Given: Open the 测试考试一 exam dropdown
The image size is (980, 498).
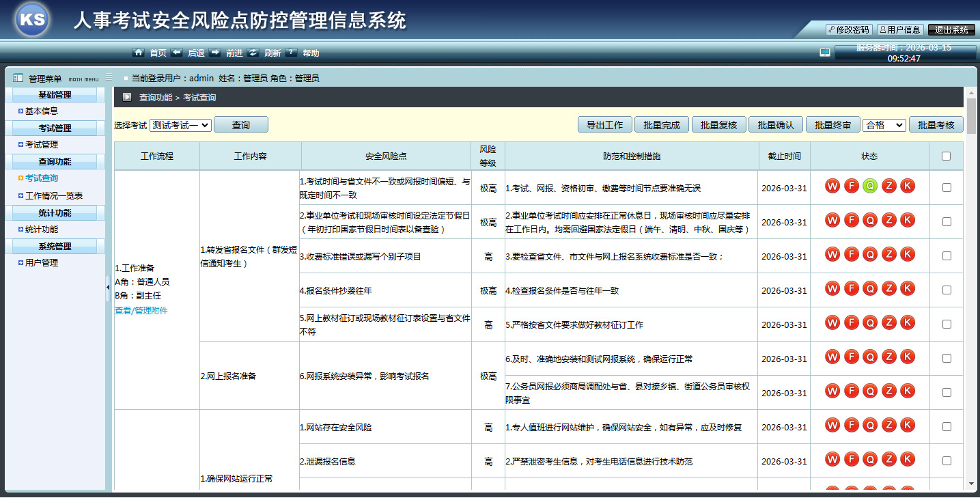Looking at the screenshot, I should 181,124.
